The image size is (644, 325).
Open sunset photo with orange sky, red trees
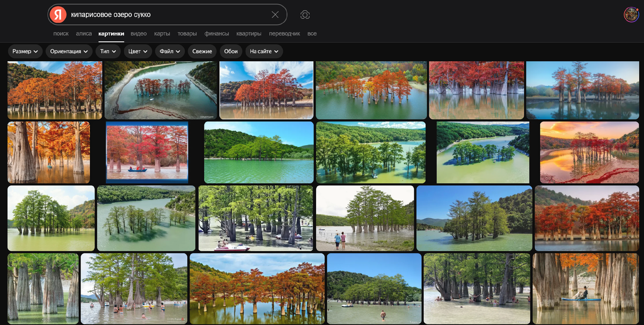pyautogui.click(x=590, y=153)
